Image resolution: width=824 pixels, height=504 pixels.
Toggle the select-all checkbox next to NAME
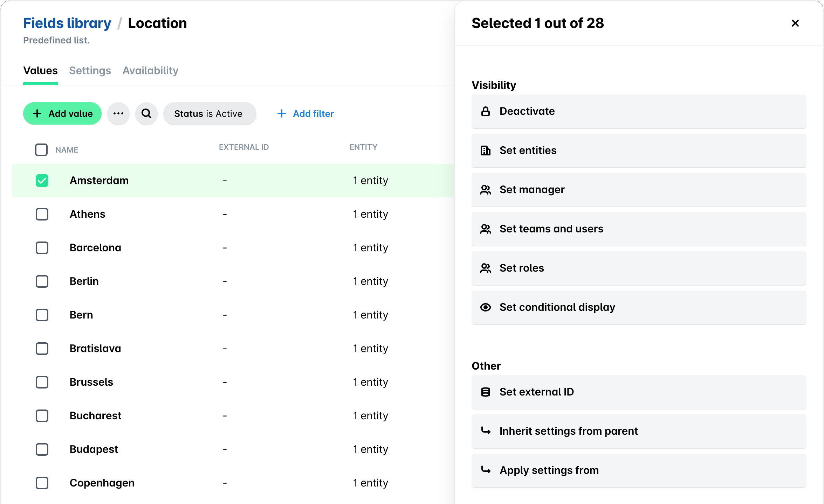pos(41,150)
